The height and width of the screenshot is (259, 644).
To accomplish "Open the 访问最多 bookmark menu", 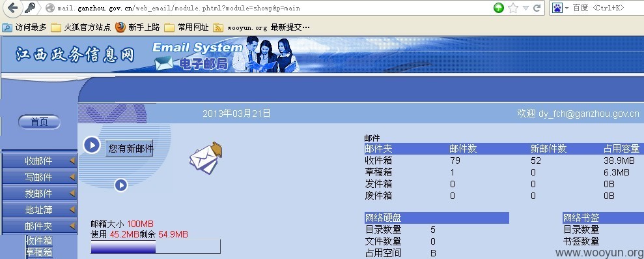I will click(25, 27).
